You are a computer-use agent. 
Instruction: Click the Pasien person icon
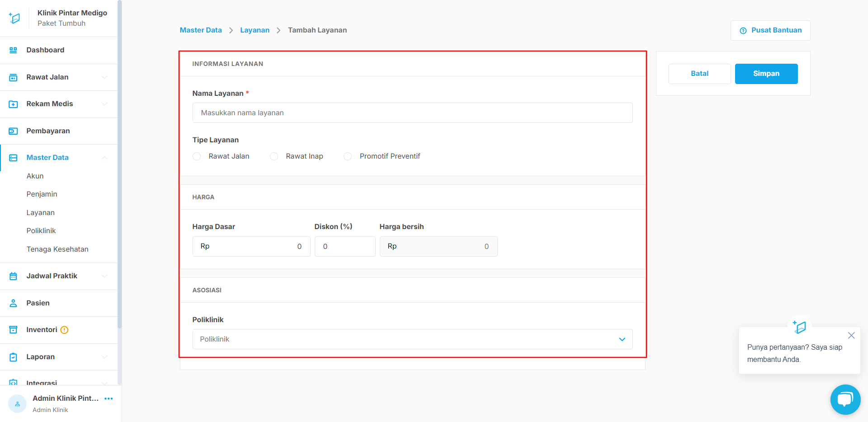[x=13, y=303]
